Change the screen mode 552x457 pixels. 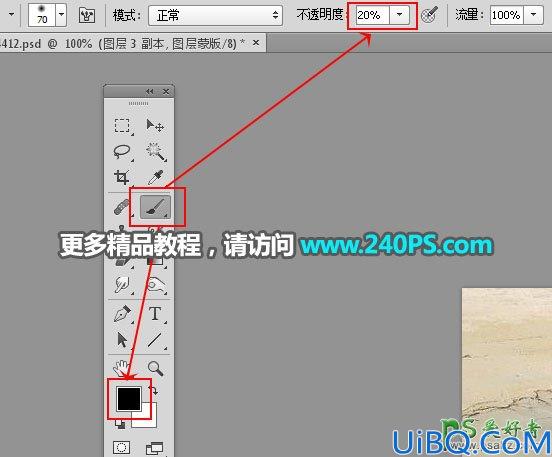[155, 448]
